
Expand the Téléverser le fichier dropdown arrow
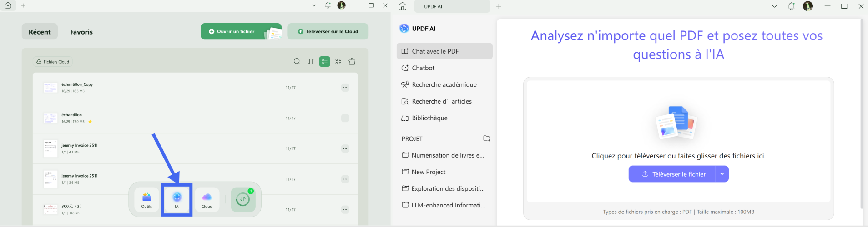pos(722,174)
